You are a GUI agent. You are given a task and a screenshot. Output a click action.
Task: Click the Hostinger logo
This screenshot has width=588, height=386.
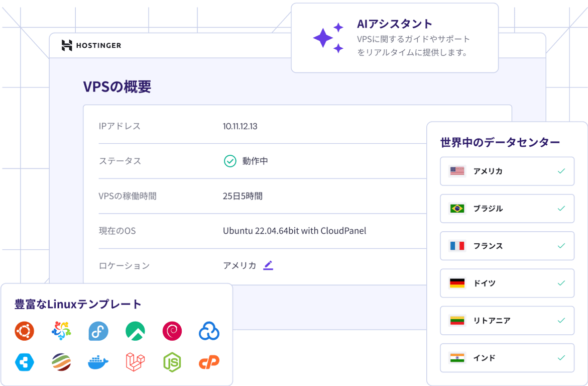click(x=91, y=45)
